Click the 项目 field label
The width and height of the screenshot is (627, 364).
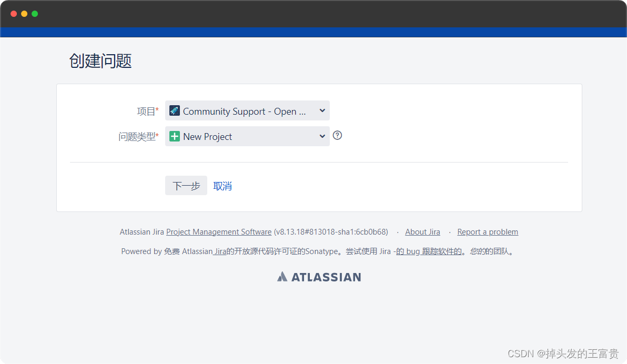148,111
